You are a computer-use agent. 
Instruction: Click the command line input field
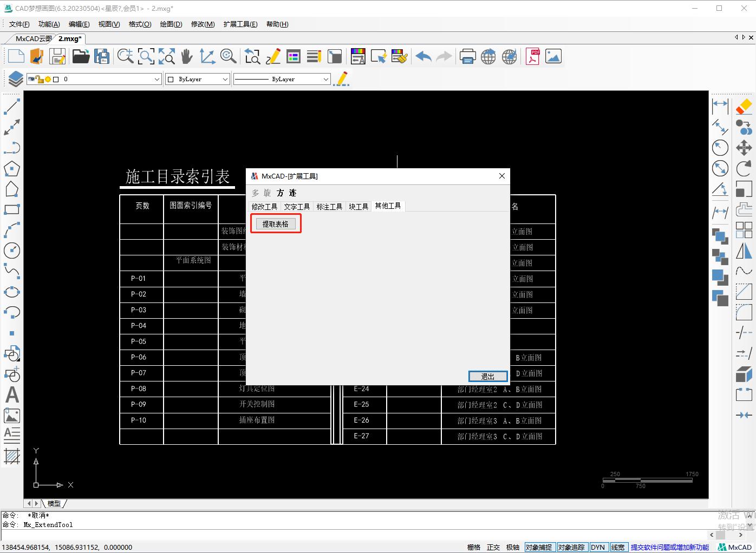coord(352,535)
